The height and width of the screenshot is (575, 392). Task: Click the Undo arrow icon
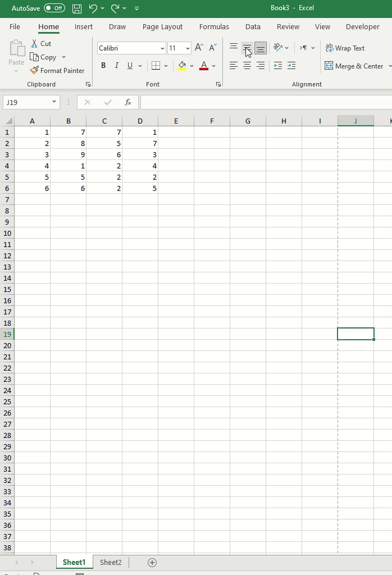click(93, 8)
